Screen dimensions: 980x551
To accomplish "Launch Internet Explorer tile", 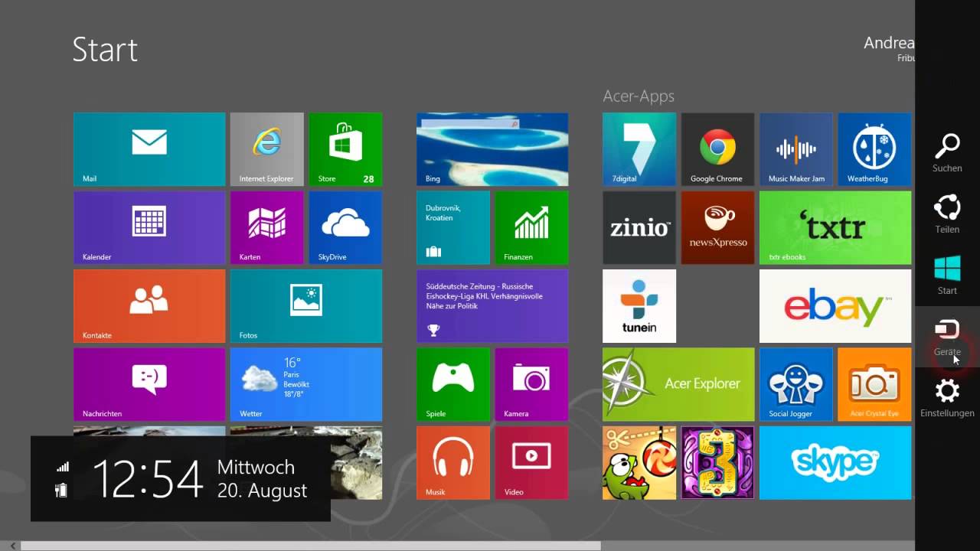I will click(267, 149).
